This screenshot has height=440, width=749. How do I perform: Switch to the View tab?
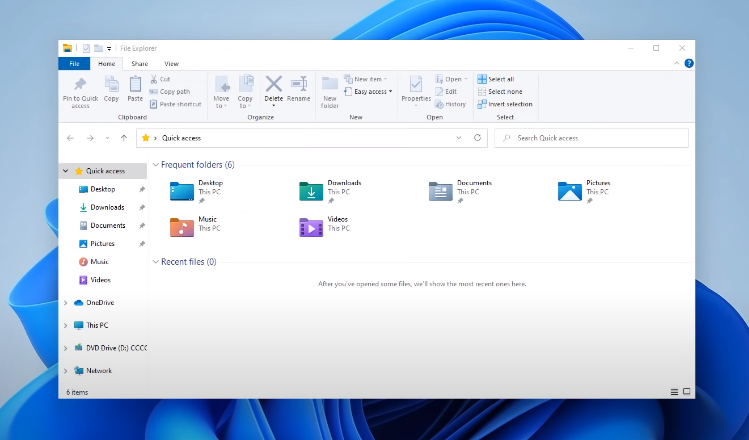[171, 64]
